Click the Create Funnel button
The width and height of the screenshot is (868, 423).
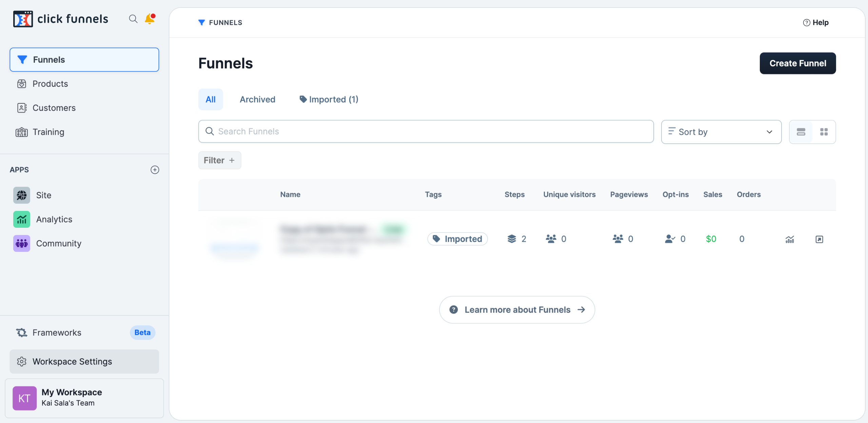pyautogui.click(x=797, y=63)
